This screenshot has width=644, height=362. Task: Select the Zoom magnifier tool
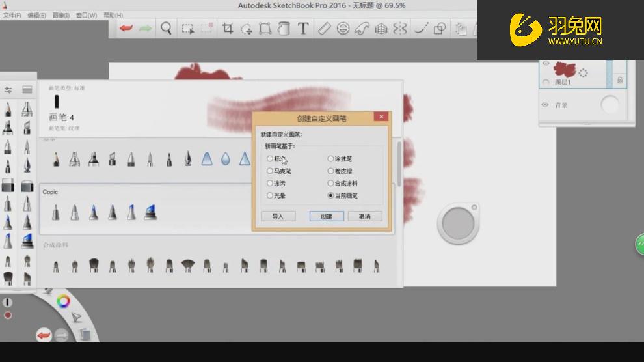(x=167, y=29)
